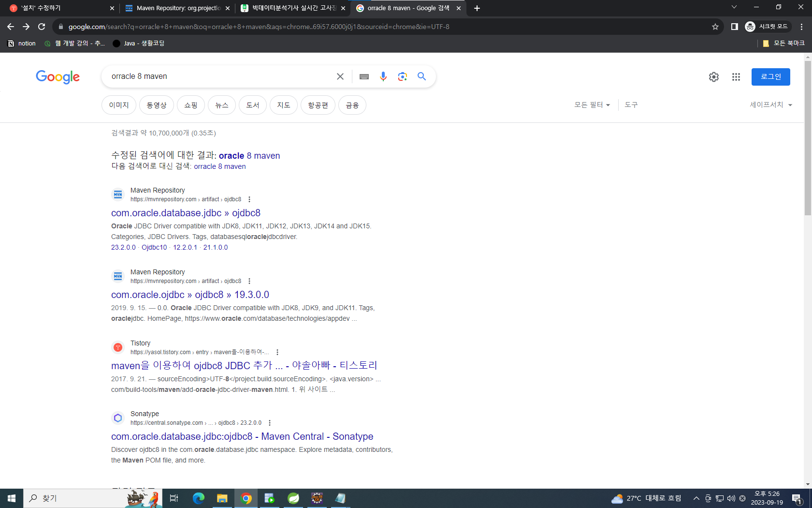Open the 21.1.0.0 version sitelink
This screenshot has height=508, width=812.
coord(216,247)
